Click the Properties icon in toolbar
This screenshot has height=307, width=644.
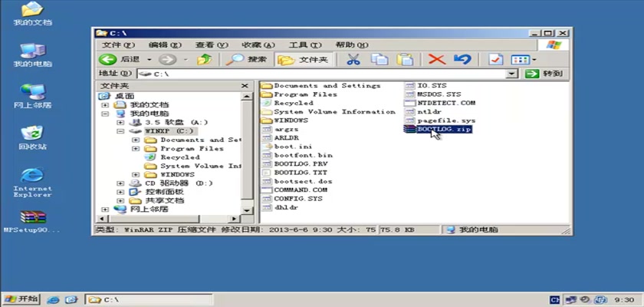click(x=496, y=60)
